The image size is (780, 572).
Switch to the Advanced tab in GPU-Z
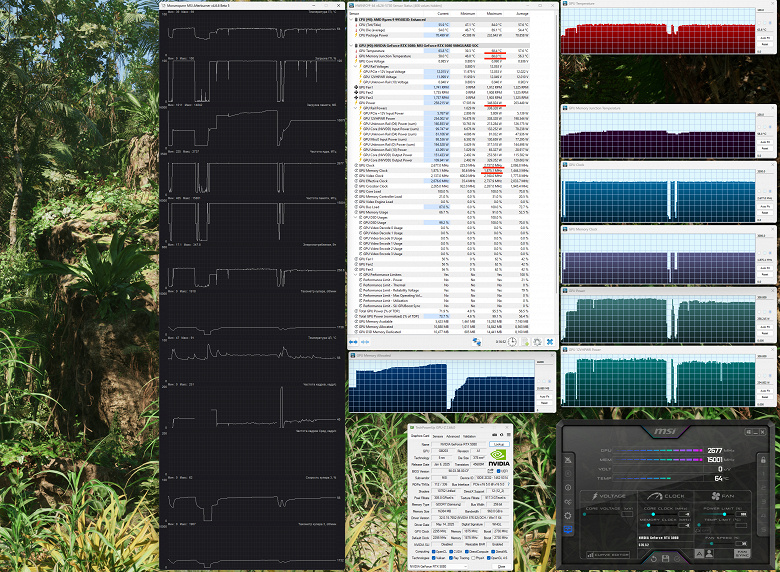pyautogui.click(x=453, y=436)
